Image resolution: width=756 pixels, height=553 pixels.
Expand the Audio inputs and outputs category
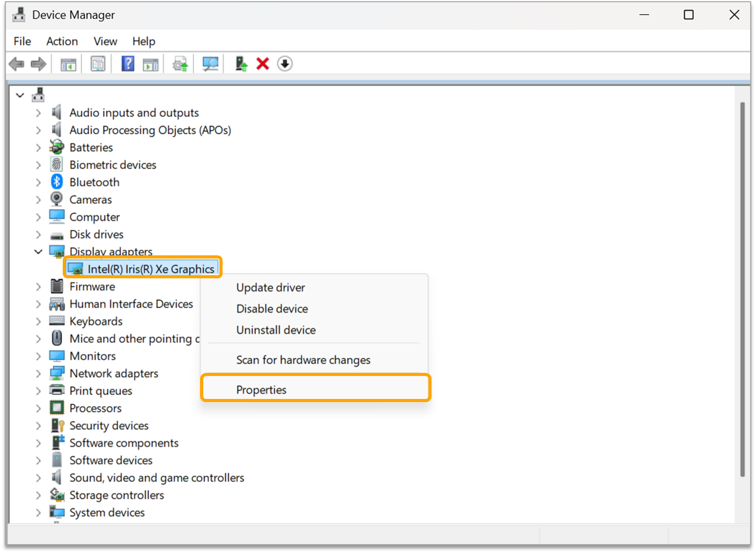click(x=38, y=113)
